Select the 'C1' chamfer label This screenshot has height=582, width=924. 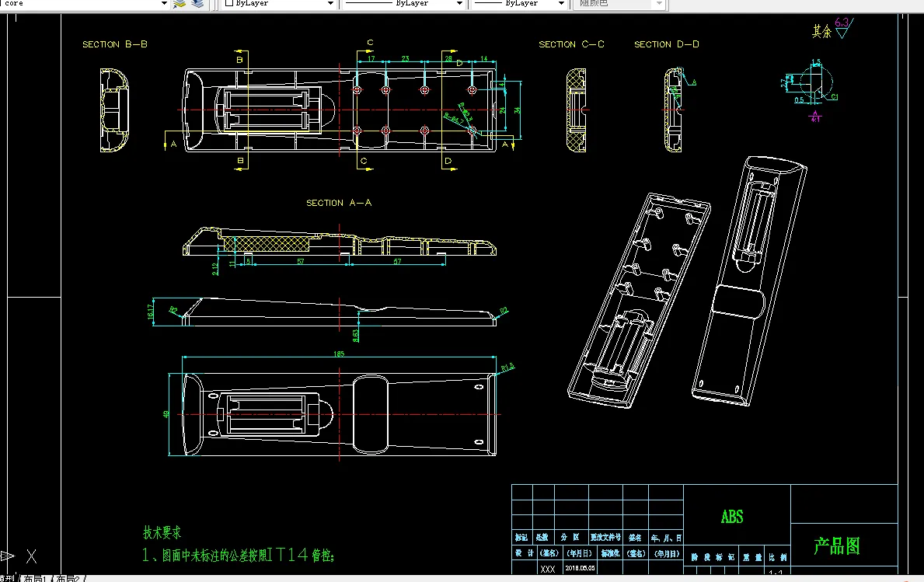(835, 96)
